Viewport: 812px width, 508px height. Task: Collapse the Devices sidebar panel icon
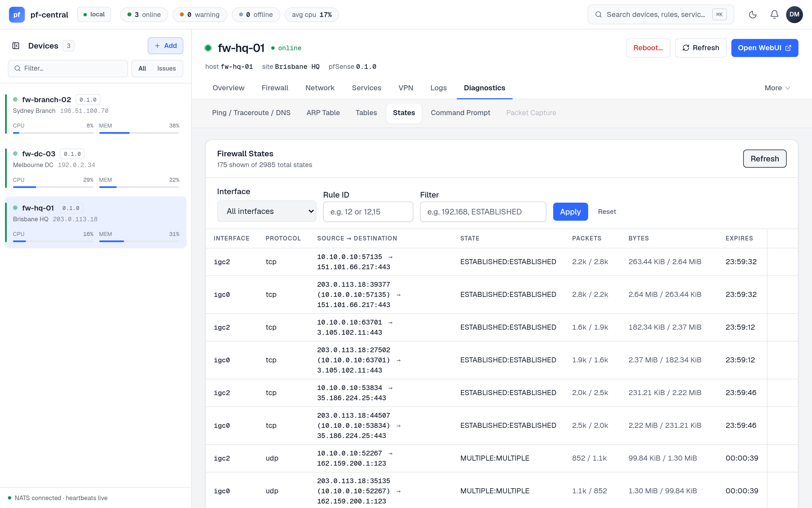coord(16,46)
